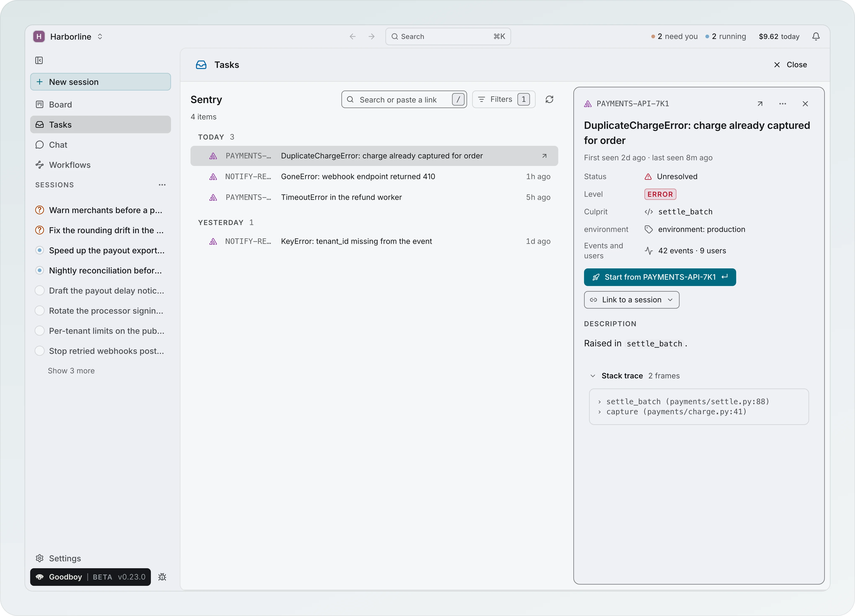Open detail pane more options ellipsis
855x616 pixels.
pos(783,104)
